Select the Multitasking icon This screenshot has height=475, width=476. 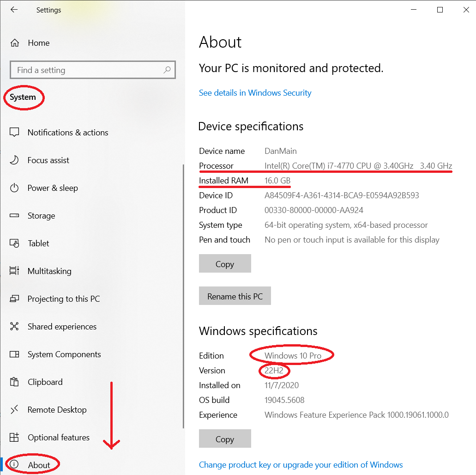(15, 271)
